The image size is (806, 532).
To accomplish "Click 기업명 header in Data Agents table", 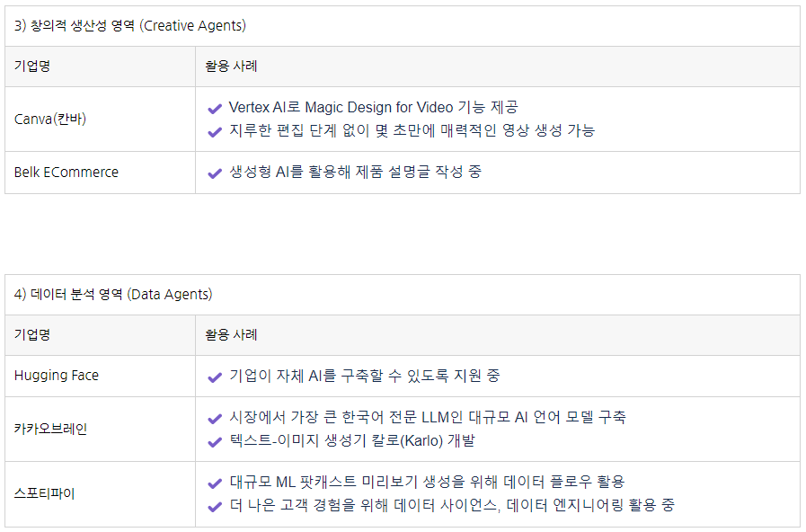I will [x=31, y=335].
